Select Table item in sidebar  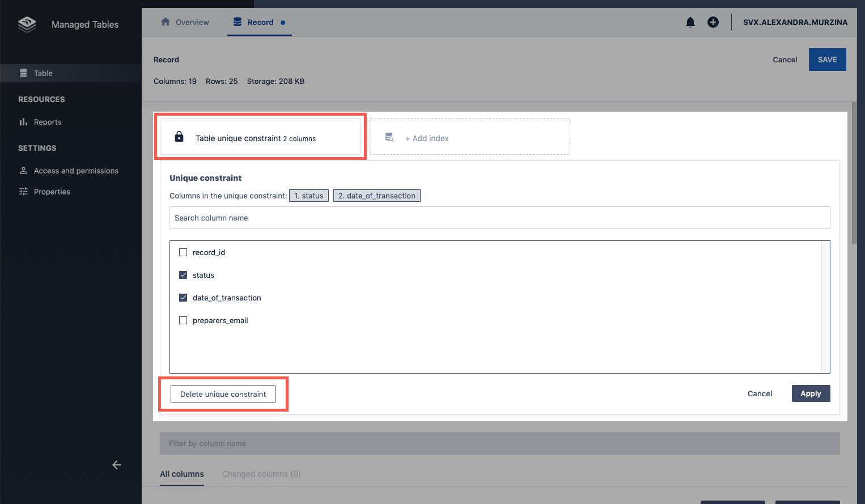click(x=43, y=73)
